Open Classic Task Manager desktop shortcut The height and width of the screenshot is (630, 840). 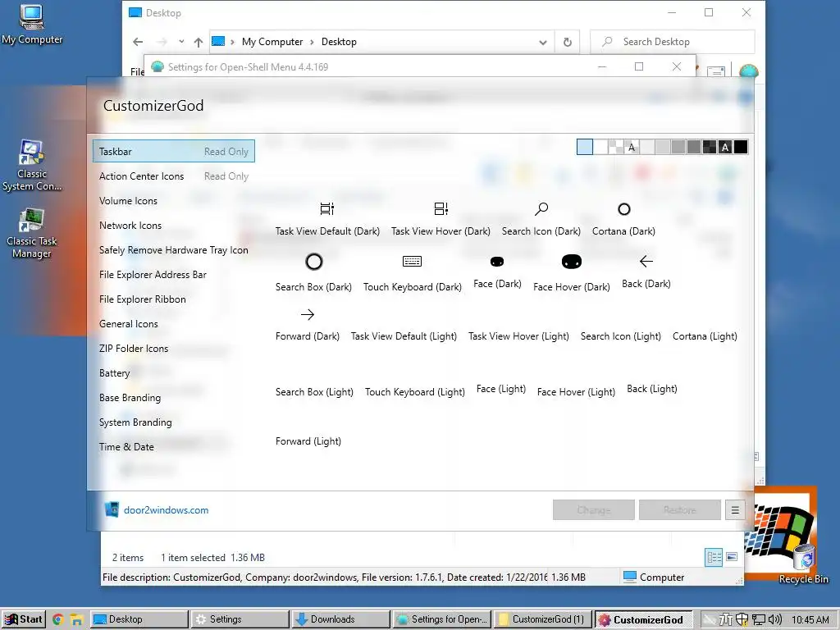(x=32, y=234)
